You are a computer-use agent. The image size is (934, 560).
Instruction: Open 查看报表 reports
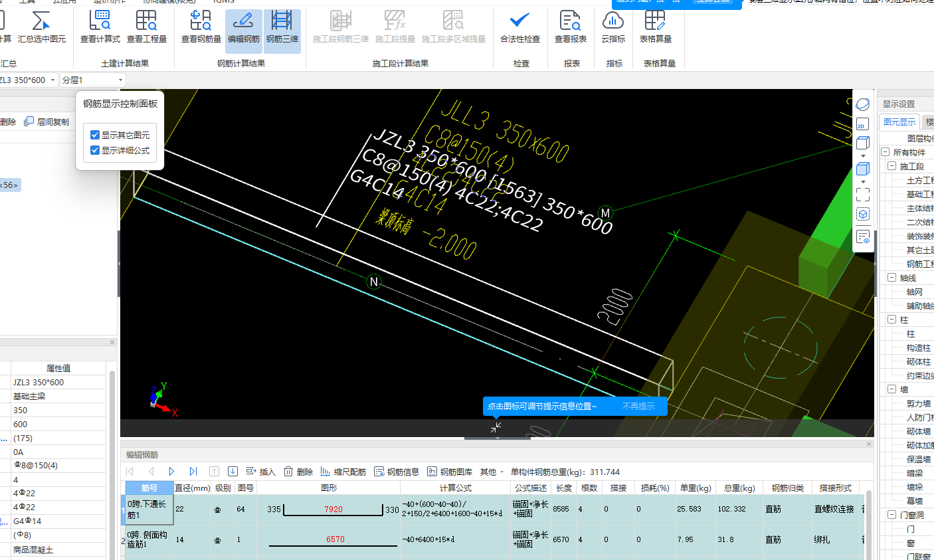click(571, 27)
